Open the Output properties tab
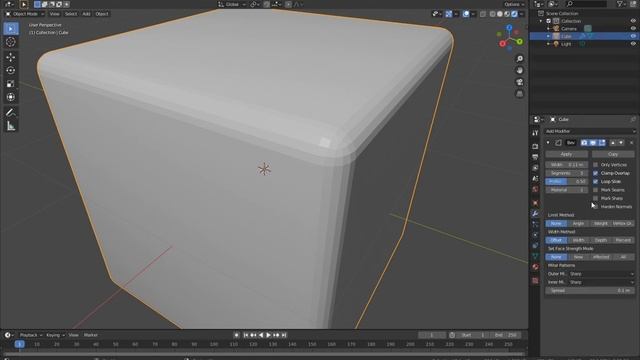Viewport: 640px width, 360px height. point(535,157)
